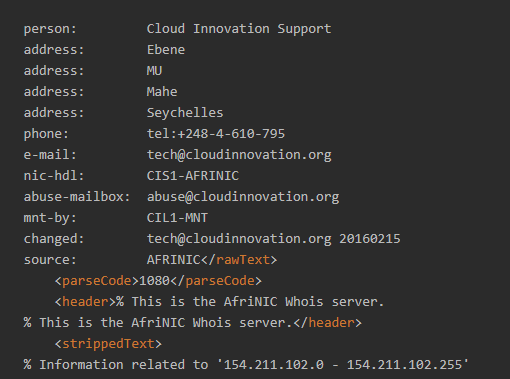This screenshot has width=510, height=379.
Task: Click the 'nic-hdl:' field label
Action: (x=54, y=176)
